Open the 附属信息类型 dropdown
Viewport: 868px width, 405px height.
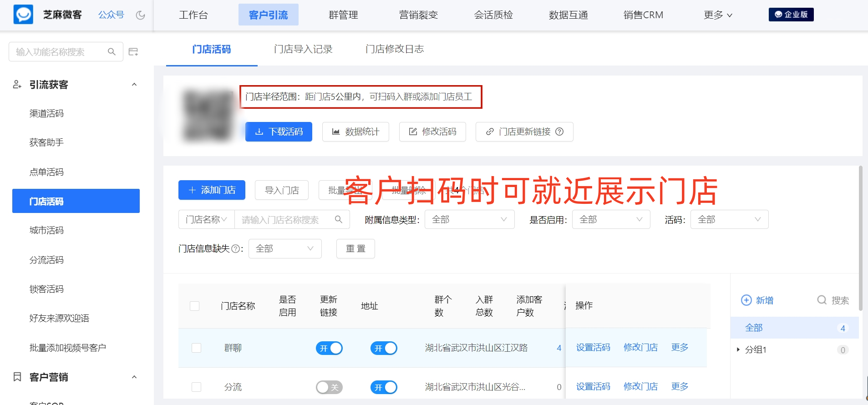pos(469,219)
